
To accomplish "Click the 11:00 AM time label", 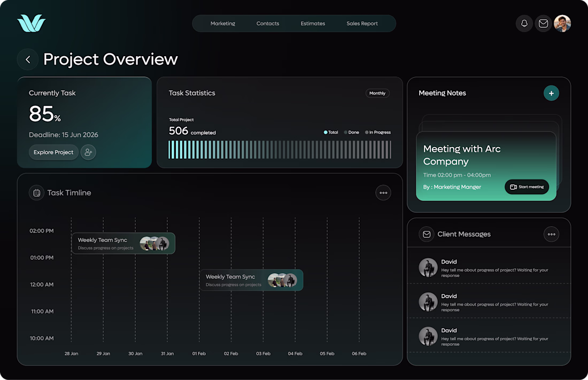I will click(x=42, y=312).
